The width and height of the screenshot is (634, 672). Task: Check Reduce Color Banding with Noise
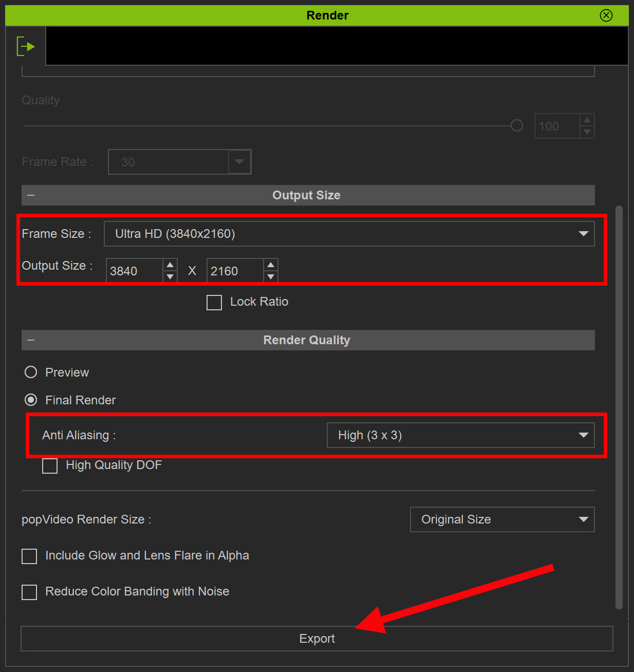pos(29,592)
